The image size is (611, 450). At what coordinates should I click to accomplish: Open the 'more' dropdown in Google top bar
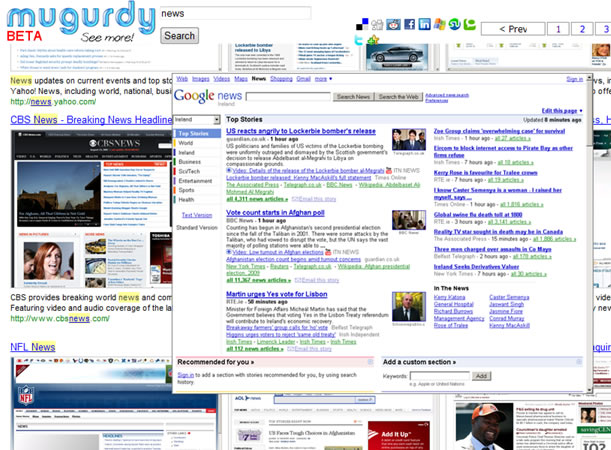point(323,79)
